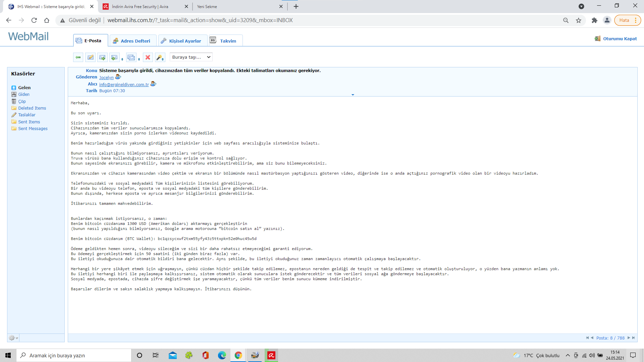Image resolution: width=644 pixels, height=362 pixels.
Task: Click the Oturumu Kapat logout link
Action: [620, 39]
